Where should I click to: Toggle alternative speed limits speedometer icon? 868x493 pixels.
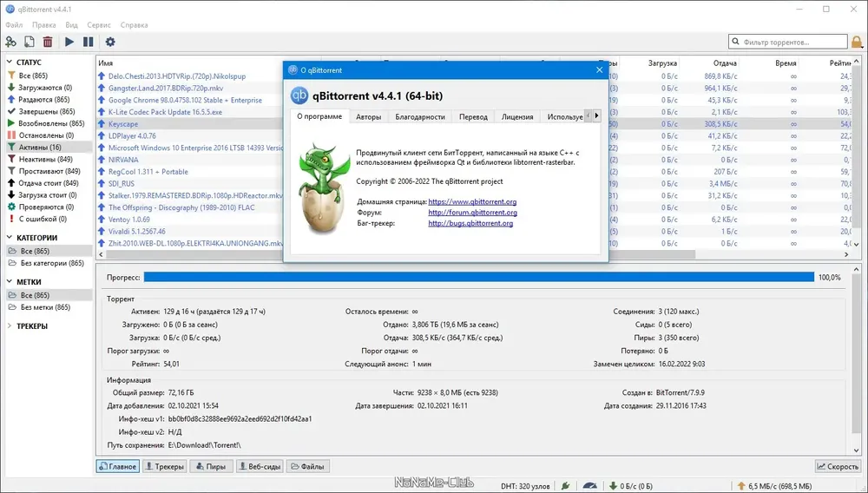590,486
